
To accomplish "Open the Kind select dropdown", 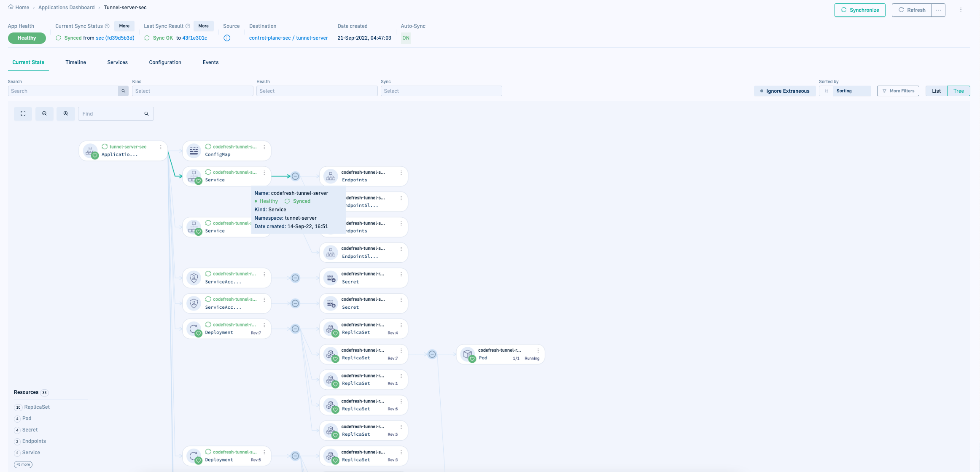I will (x=192, y=91).
